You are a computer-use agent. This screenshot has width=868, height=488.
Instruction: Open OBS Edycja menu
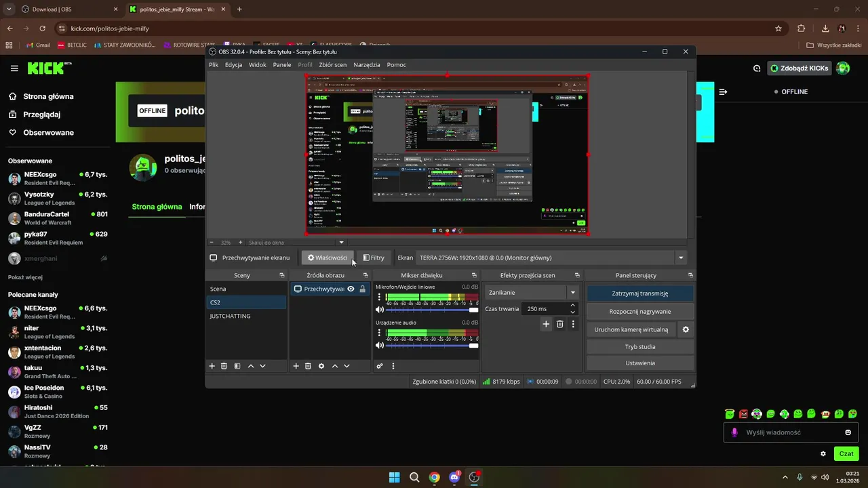[233, 65]
